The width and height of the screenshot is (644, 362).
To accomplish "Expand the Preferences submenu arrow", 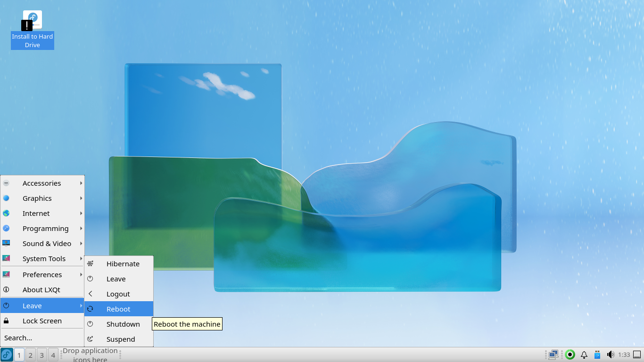I will [x=81, y=274].
